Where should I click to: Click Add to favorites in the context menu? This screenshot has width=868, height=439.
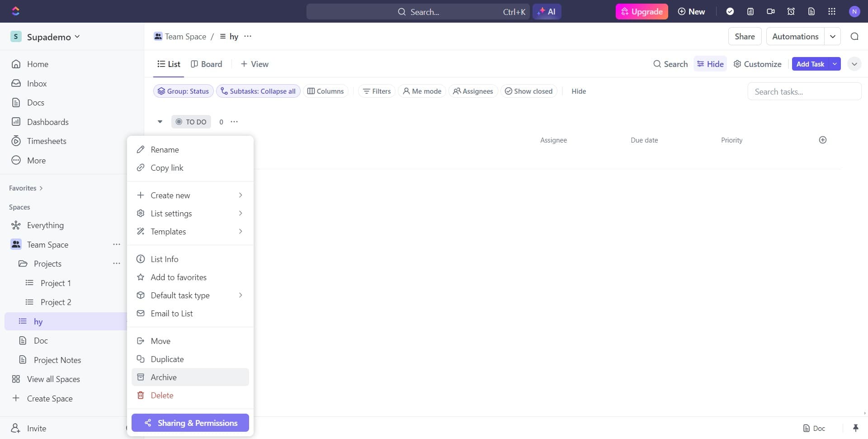point(179,277)
